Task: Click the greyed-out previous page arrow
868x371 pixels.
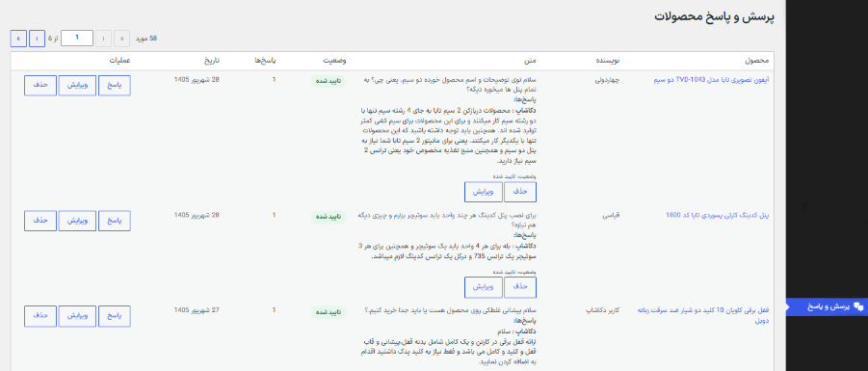Action: [103, 39]
